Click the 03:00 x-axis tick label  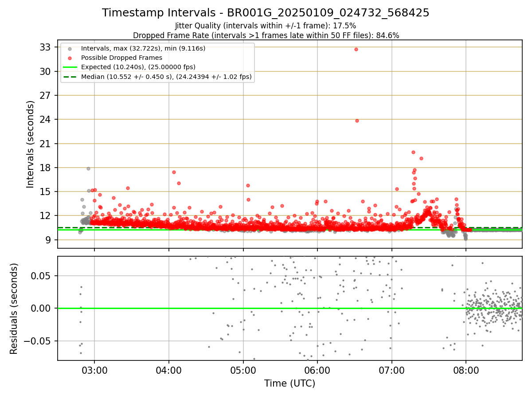94,370
